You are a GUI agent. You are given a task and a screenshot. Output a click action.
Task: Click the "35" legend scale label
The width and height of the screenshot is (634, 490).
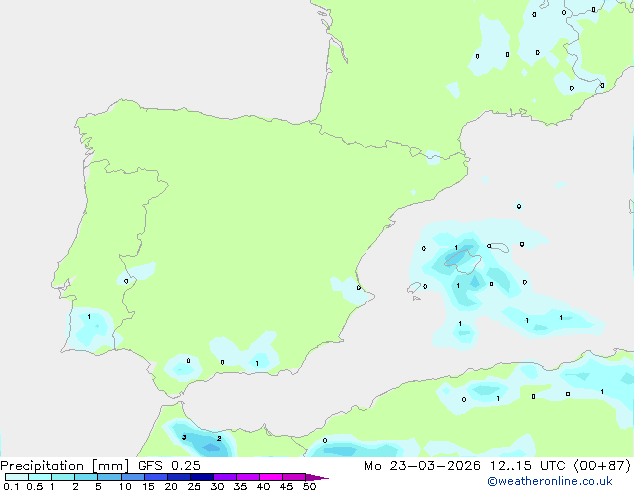pos(240,486)
